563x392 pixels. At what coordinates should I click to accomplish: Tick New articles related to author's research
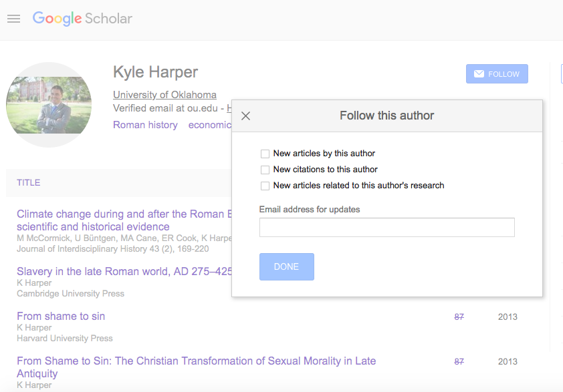coord(265,186)
